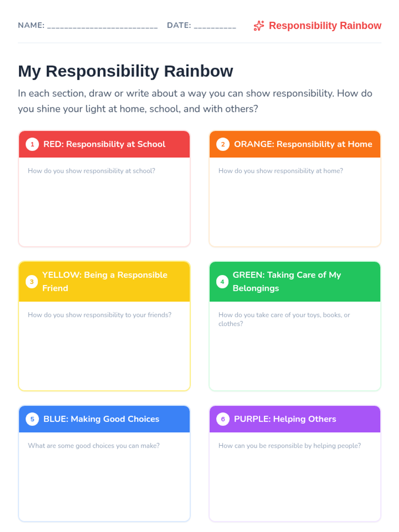399x532 pixels.
Task: Click the DATE blank line field
Action: click(215, 26)
